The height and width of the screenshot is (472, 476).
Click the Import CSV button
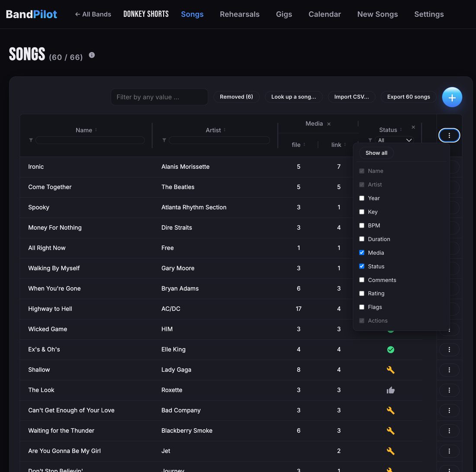tap(351, 97)
